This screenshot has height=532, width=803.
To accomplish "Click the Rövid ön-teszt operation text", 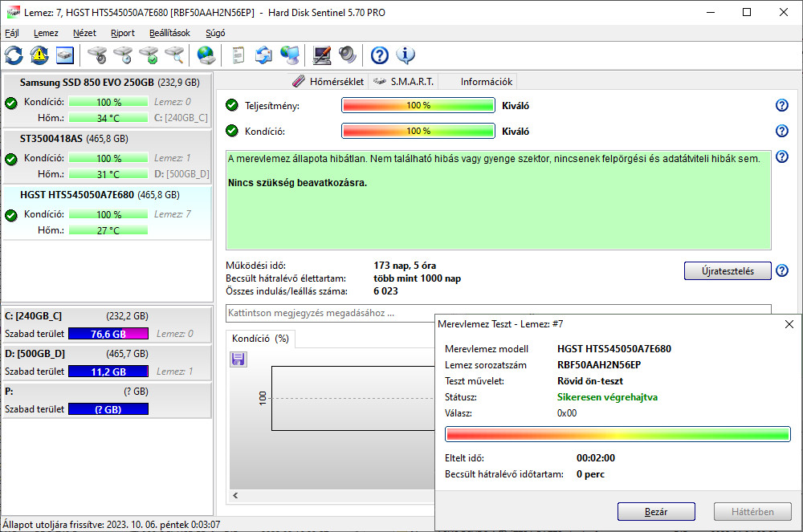I will (590, 381).
